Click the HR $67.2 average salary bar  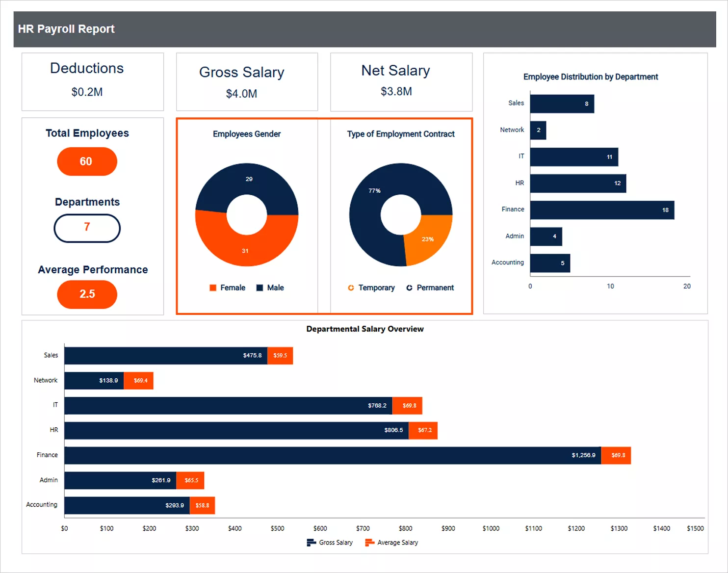click(423, 431)
